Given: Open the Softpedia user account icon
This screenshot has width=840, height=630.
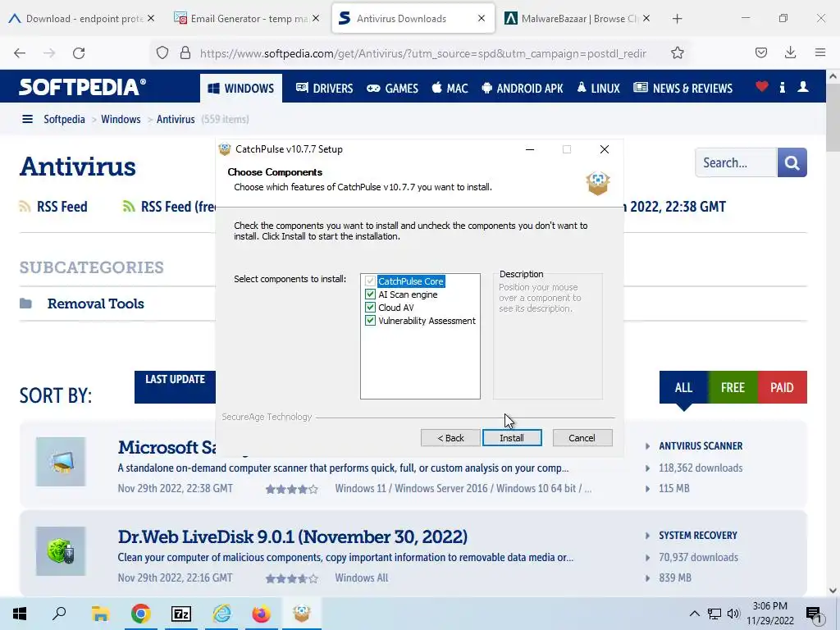Looking at the screenshot, I should click(802, 86).
